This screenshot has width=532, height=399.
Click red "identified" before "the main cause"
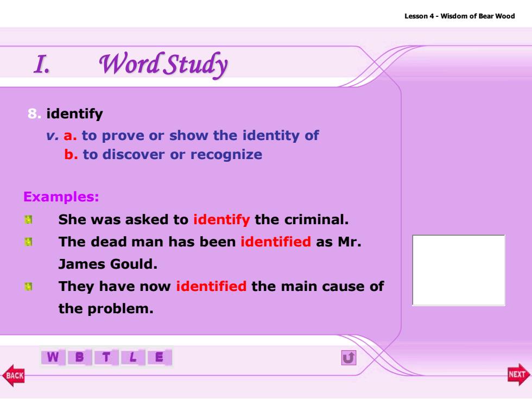coord(211,287)
